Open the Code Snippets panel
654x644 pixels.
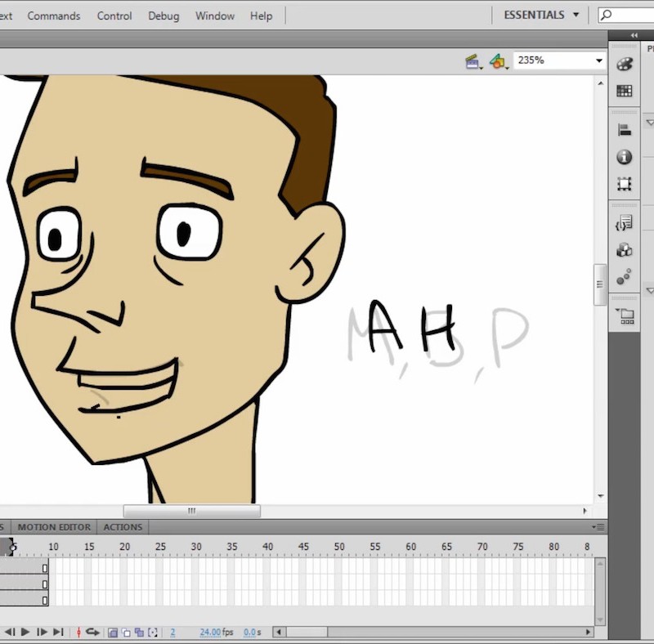(624, 222)
